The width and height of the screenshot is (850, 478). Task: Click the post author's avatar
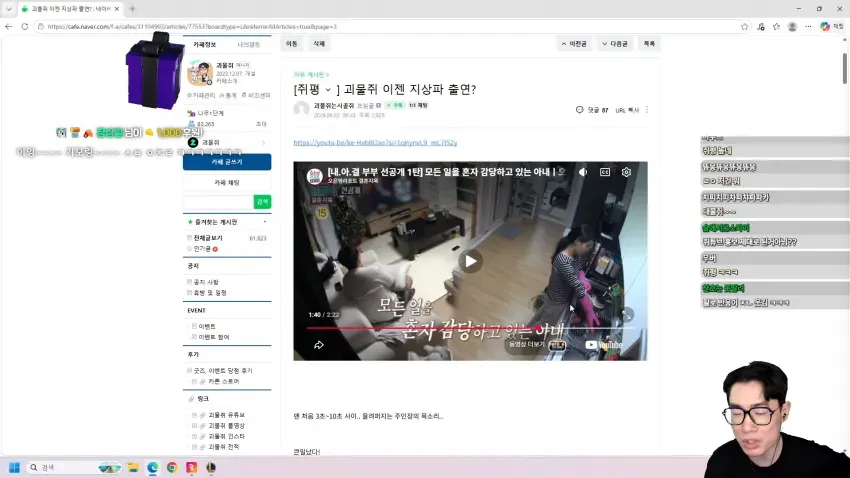pyautogui.click(x=301, y=108)
